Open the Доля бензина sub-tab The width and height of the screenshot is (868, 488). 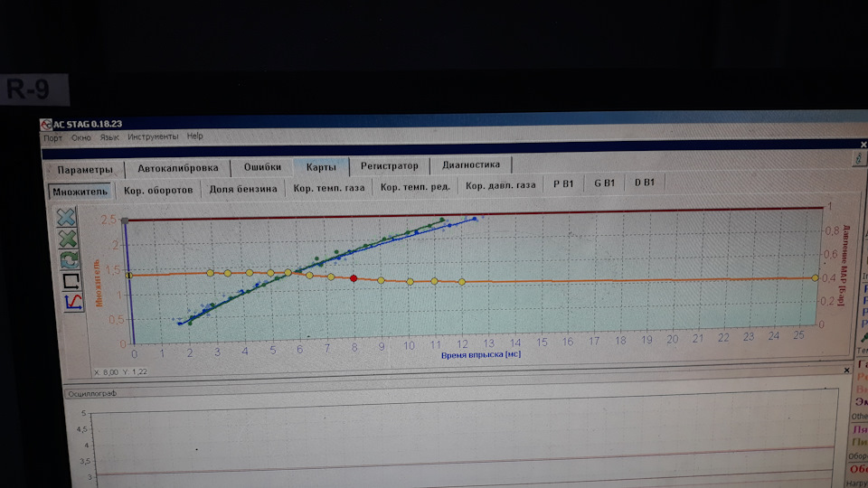(x=243, y=189)
